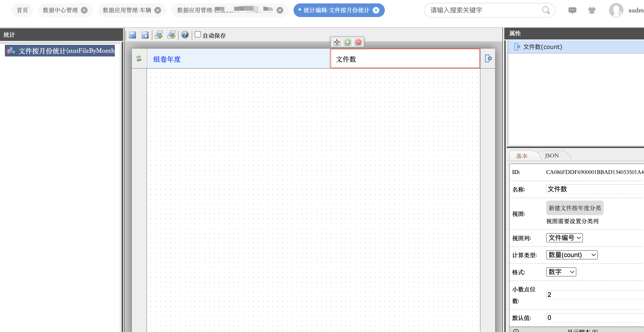644x332 pixels.
Task: Click the move-column crosshair icon
Action: tap(337, 42)
